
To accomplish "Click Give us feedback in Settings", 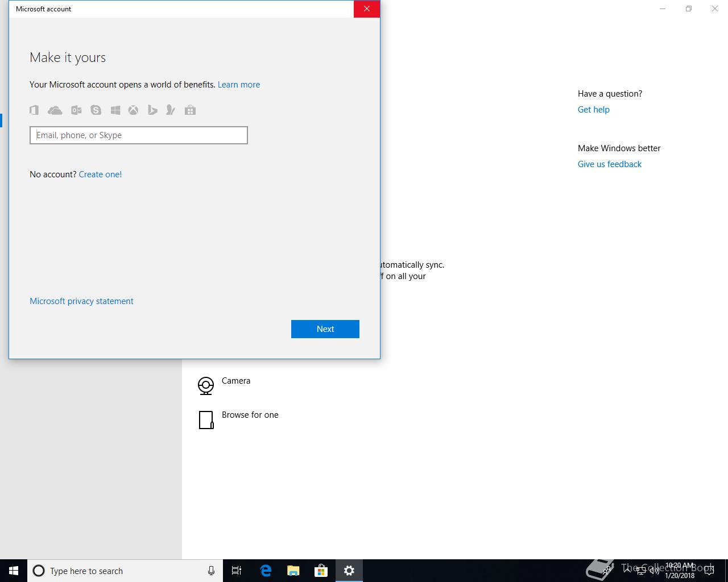I will [610, 164].
